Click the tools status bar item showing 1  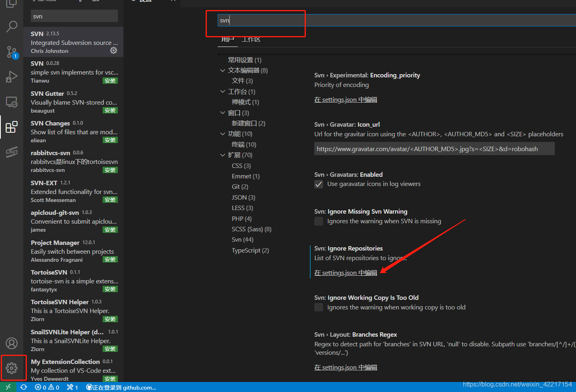tap(73, 387)
